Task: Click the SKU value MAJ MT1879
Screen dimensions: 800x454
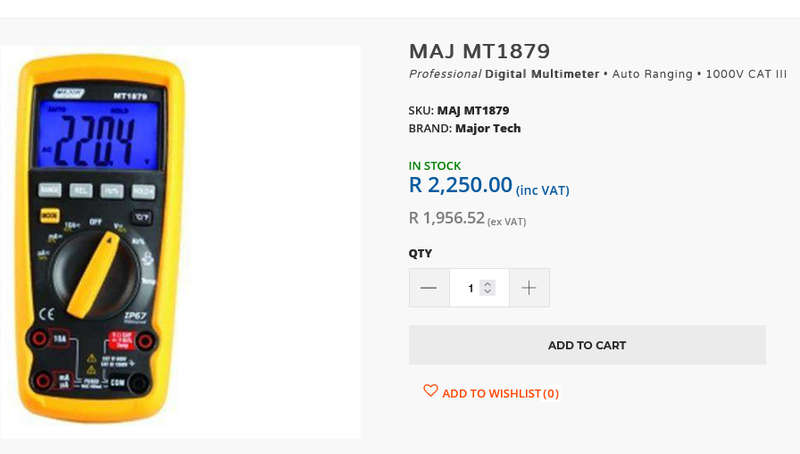Action: [x=473, y=111]
